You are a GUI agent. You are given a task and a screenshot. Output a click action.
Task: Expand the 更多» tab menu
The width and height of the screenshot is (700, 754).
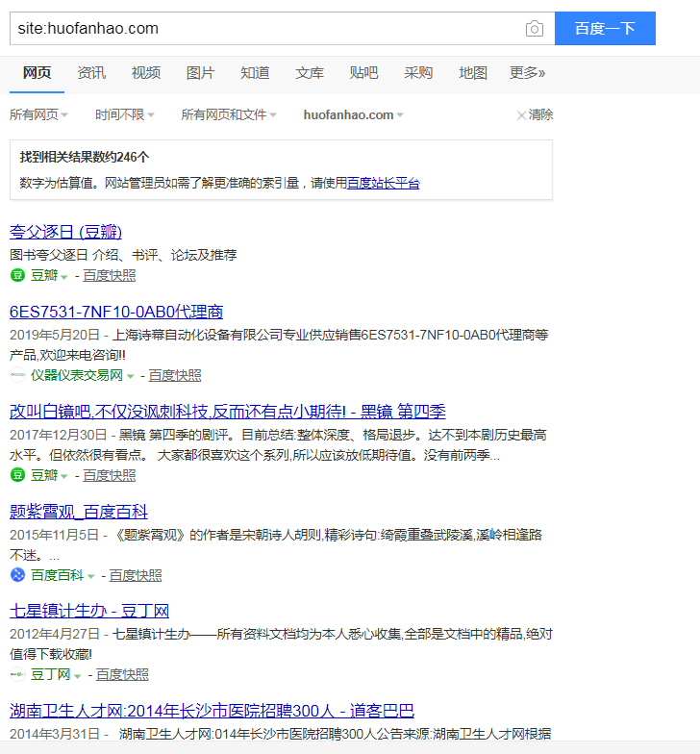coord(527,73)
